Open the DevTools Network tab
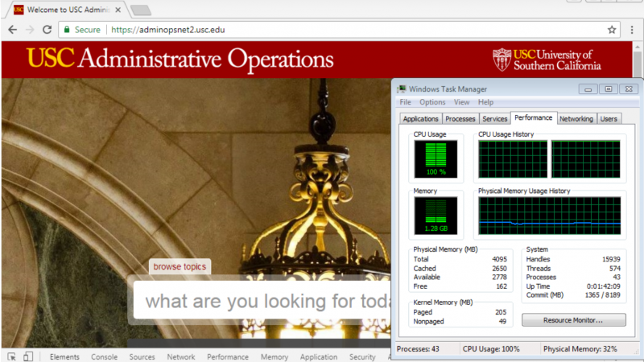644x362 pixels. (181, 356)
